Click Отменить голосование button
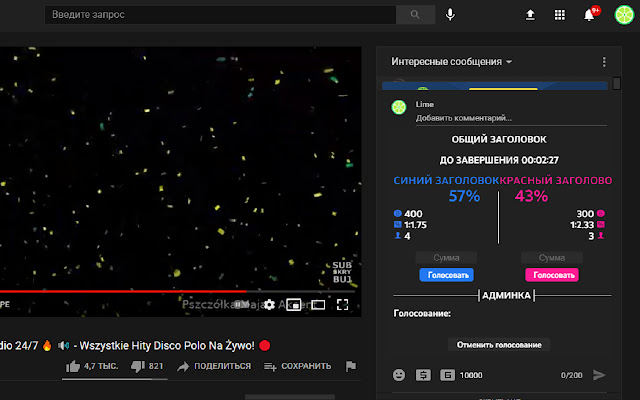 (x=499, y=345)
